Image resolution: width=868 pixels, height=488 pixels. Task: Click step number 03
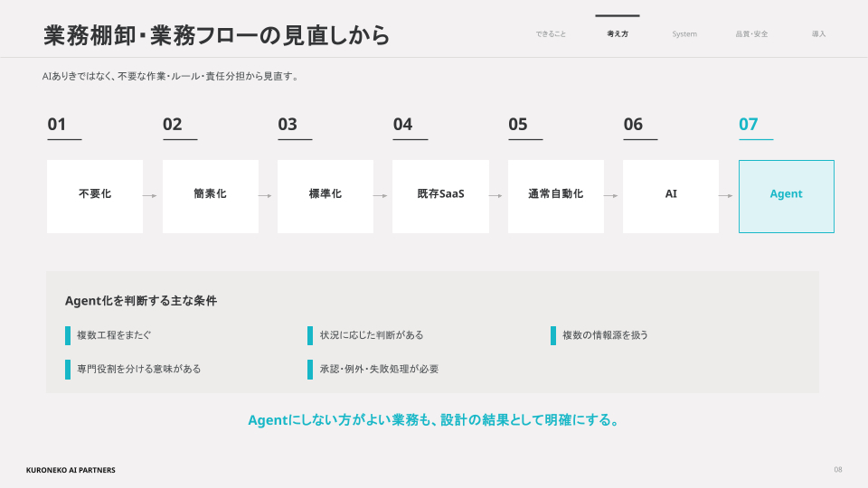click(288, 124)
